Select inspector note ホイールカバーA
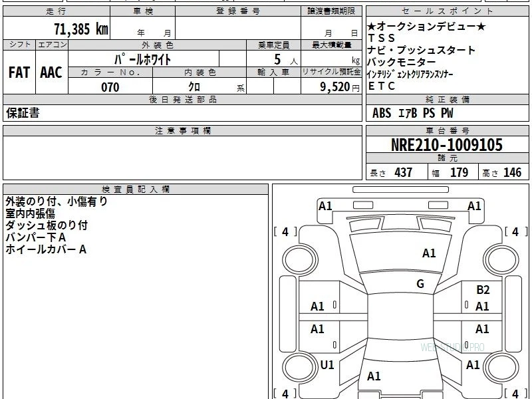This screenshot has height=399, width=532. point(46,249)
